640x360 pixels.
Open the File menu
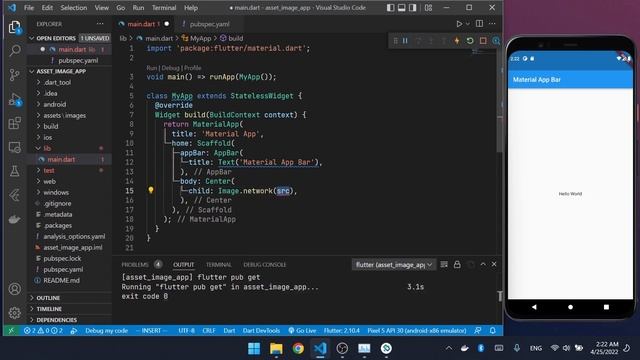(x=29, y=8)
